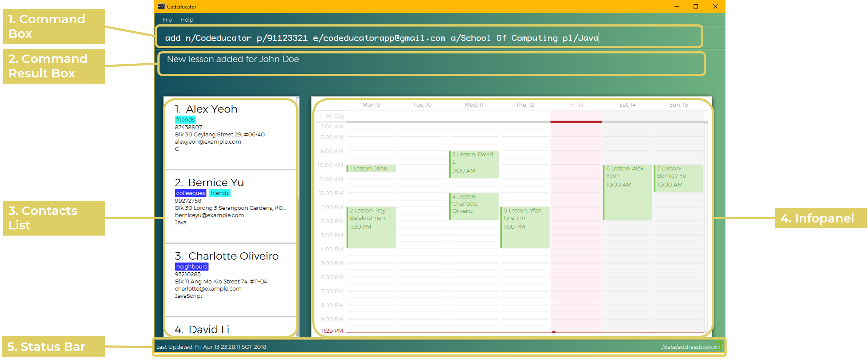Screen dimensions: 868x361
Task: Minimize the Codeducator window
Action: point(676,7)
